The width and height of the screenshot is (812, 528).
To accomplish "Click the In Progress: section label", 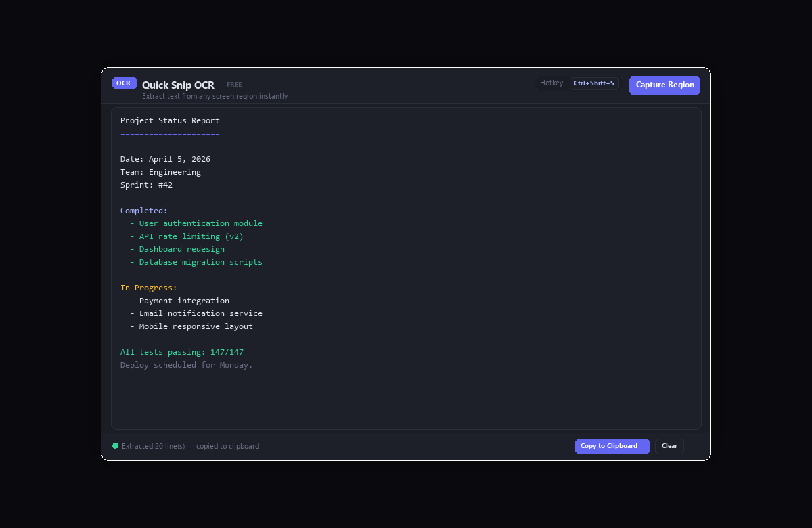I will 149,288.
